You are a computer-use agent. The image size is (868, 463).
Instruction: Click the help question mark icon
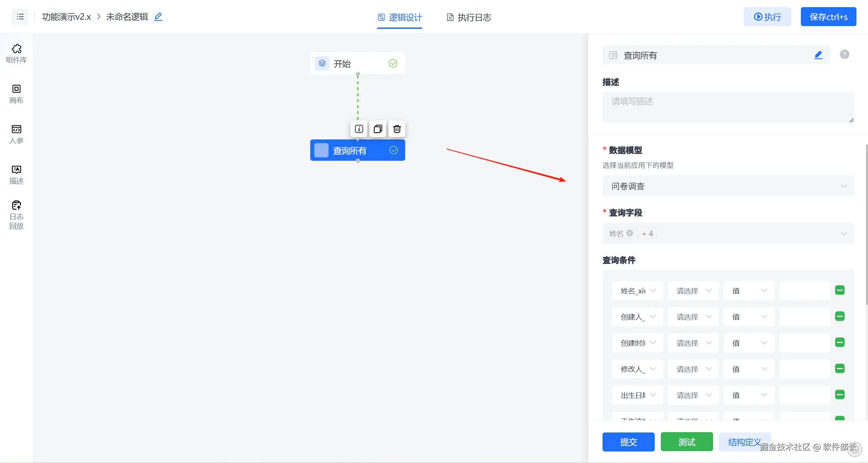[844, 54]
